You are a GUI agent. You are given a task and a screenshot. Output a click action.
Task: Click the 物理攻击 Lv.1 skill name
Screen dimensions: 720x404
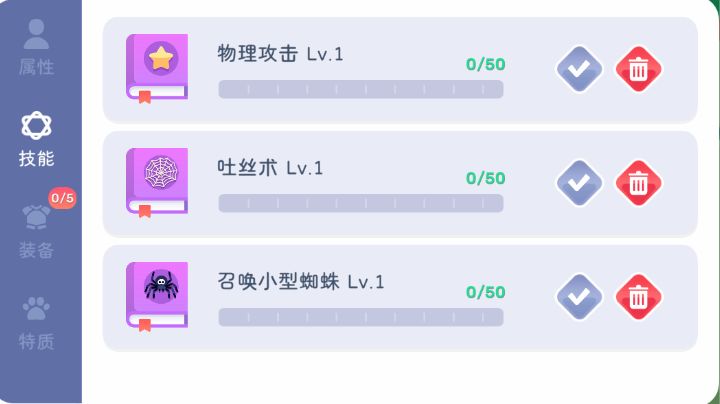(280, 54)
